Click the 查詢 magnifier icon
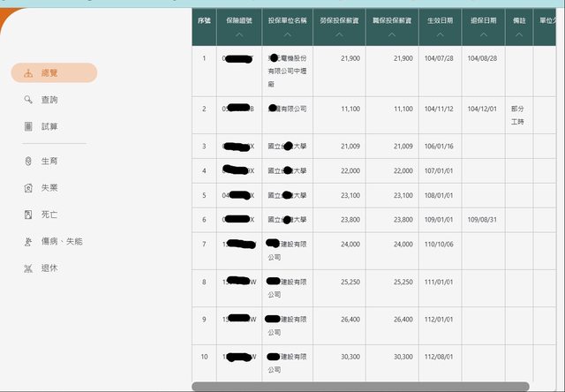Image resolution: width=565 pixels, height=392 pixels. tap(28, 100)
